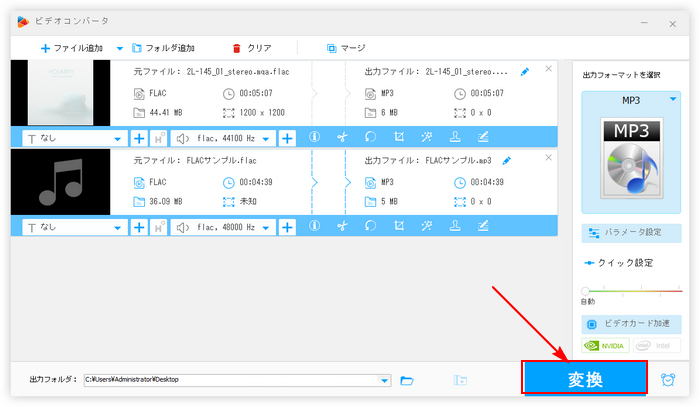
Task: Open the effects wand icon for first file
Action: coord(427,138)
